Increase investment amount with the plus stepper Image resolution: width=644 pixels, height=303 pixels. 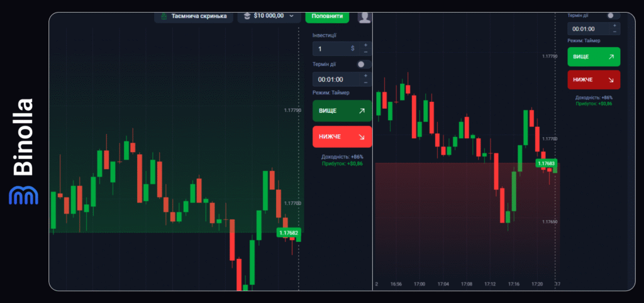366,45
